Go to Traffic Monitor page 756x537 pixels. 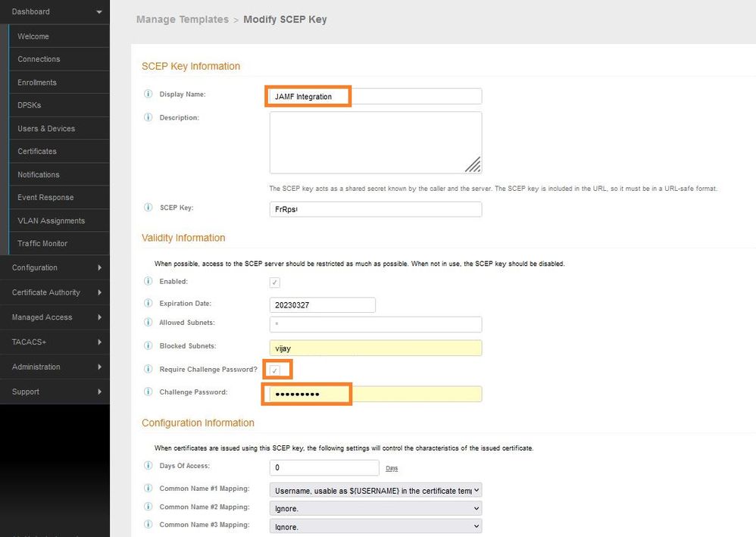[x=42, y=244]
